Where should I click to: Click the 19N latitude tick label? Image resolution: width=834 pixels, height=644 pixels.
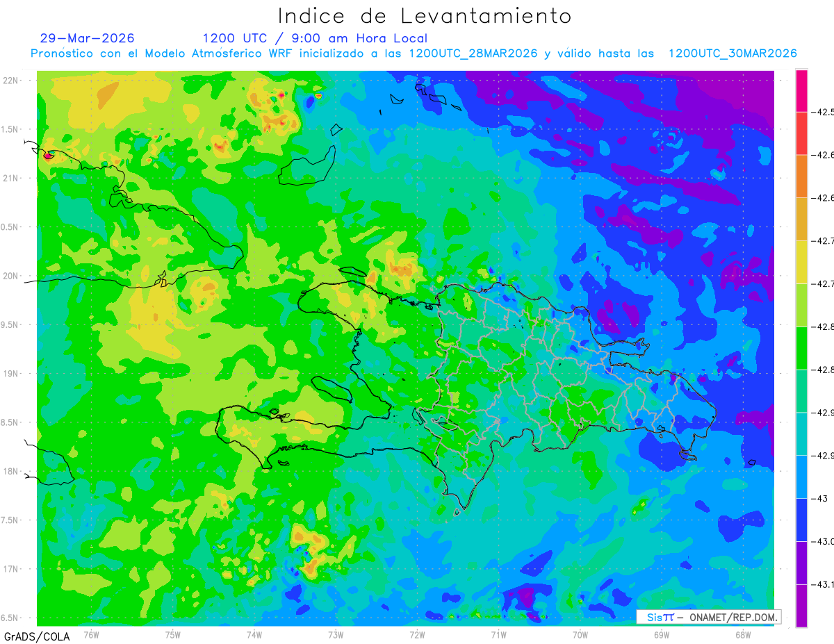(12, 373)
